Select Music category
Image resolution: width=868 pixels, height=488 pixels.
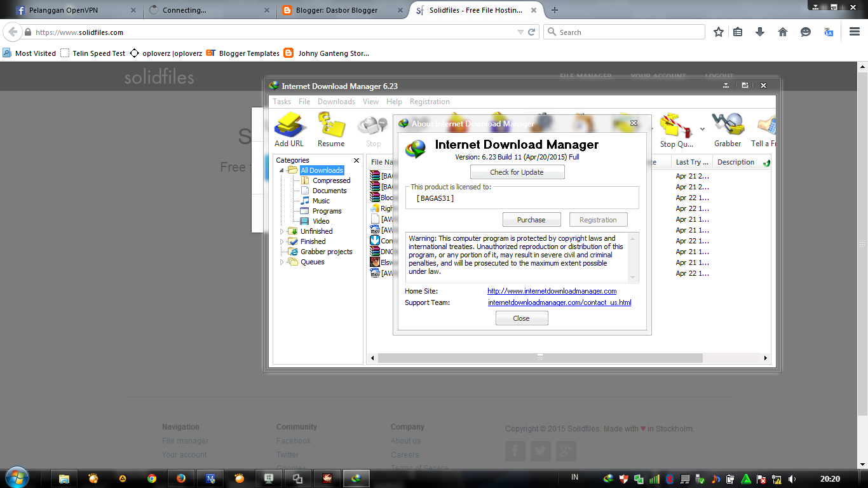(x=321, y=201)
